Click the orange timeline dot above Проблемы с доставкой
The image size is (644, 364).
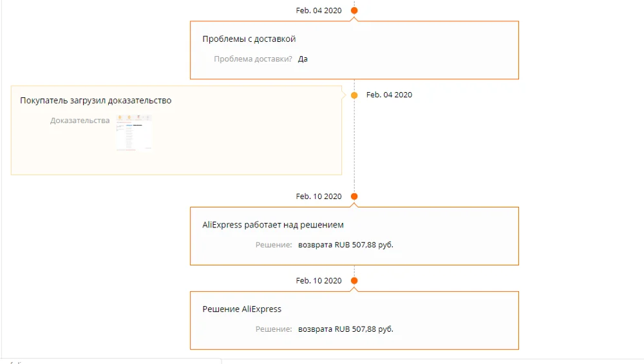pos(354,10)
